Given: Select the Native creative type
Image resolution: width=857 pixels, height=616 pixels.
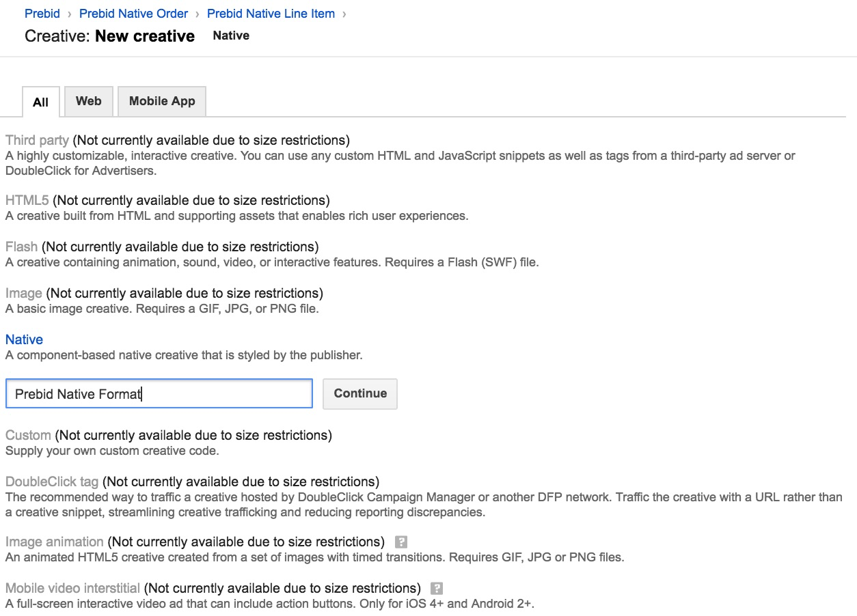Looking at the screenshot, I should [24, 339].
